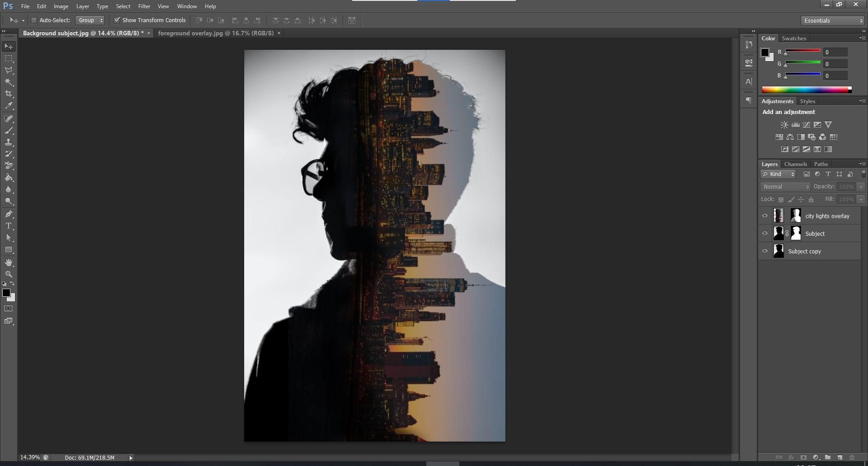Select the Crop tool
Image resolution: width=868 pixels, height=466 pixels.
(x=9, y=94)
